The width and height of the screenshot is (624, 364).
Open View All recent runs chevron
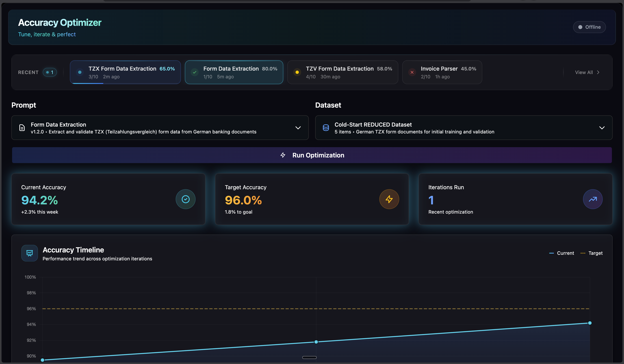point(598,72)
